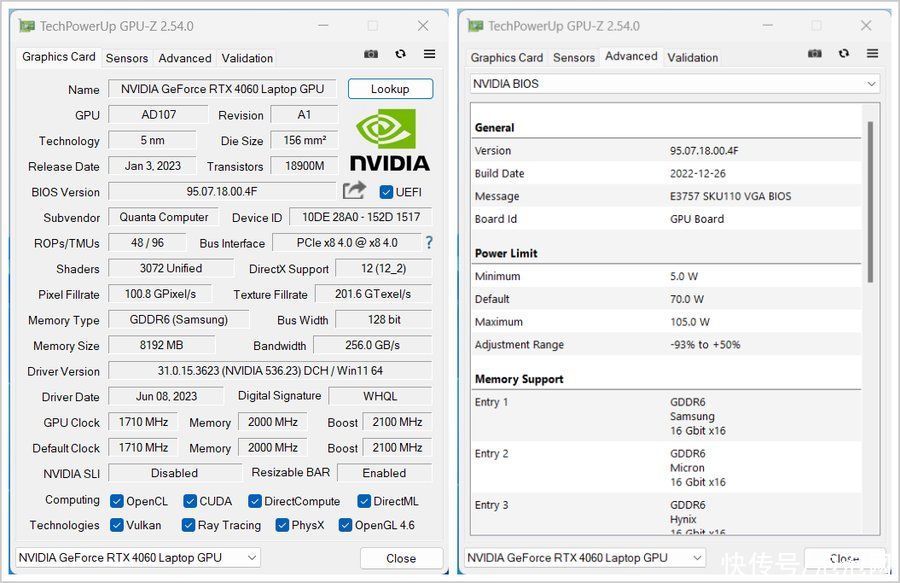Click the GPU field showing AD107
This screenshot has height=583, width=900.
click(158, 115)
